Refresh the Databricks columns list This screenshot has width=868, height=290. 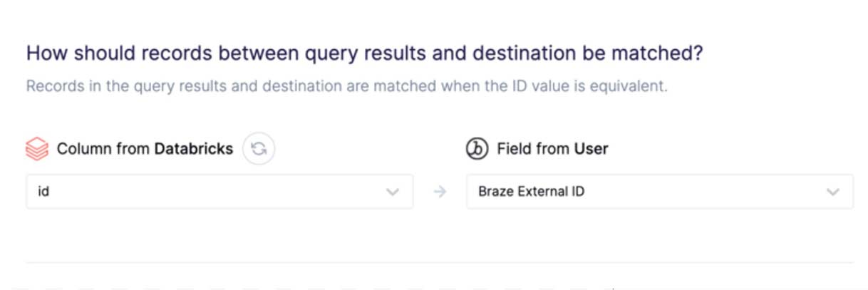pyautogui.click(x=259, y=149)
